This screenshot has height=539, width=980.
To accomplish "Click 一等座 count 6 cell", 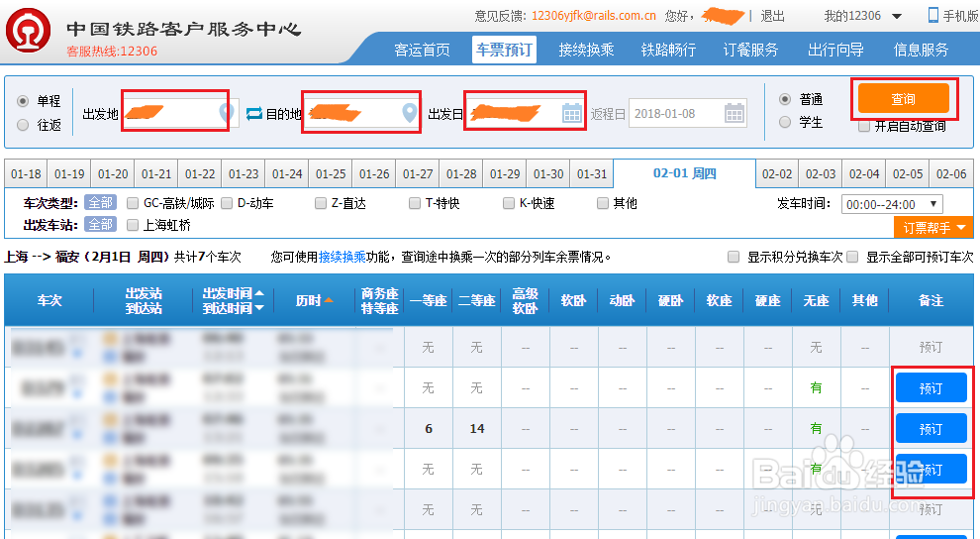I will click(428, 428).
